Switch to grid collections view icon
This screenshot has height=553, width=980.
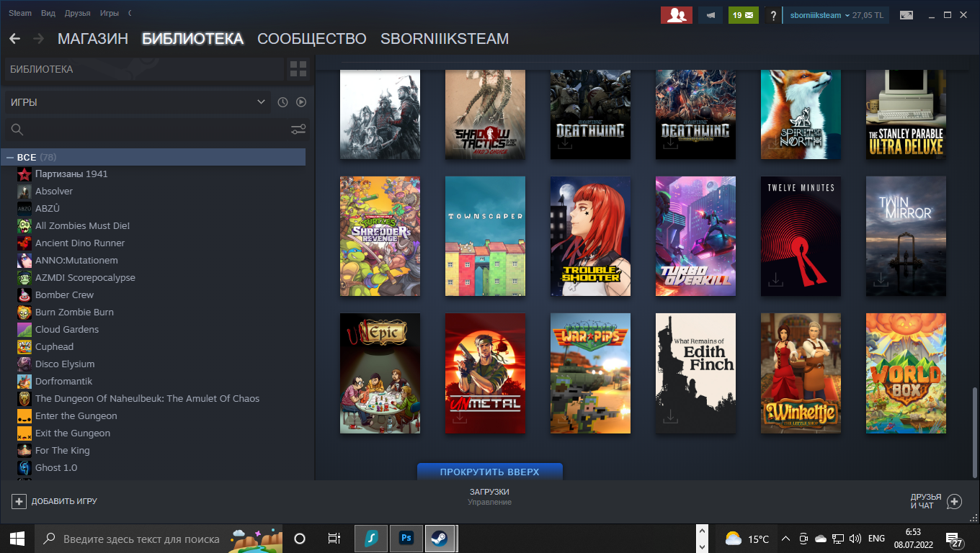[x=298, y=69]
